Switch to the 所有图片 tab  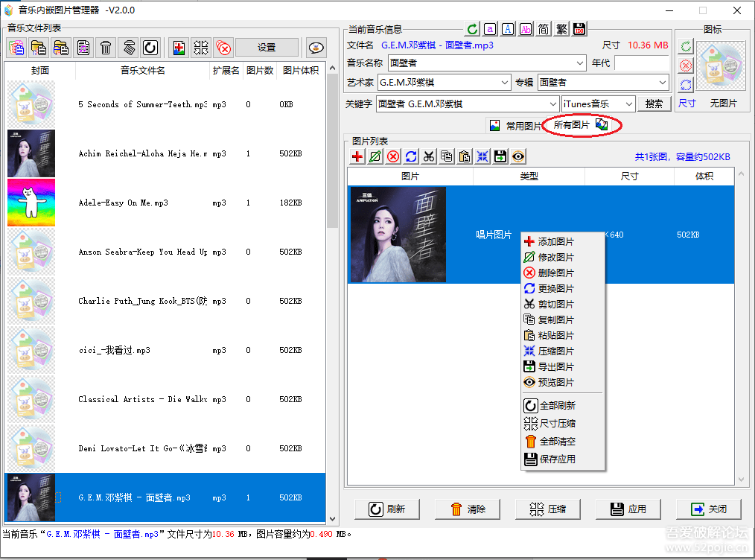pos(581,125)
